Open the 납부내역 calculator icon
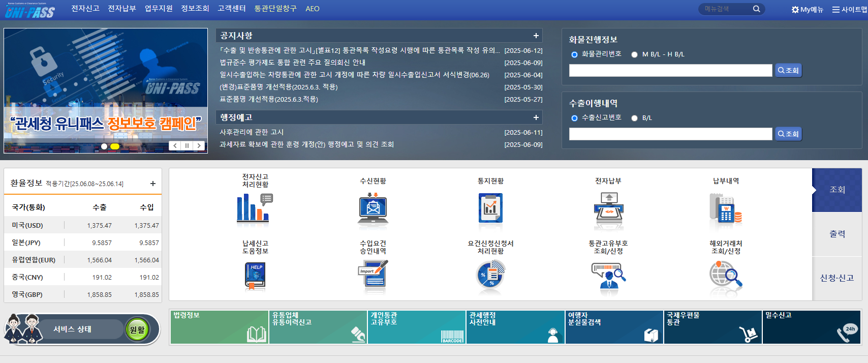The height and width of the screenshot is (363, 868). point(726,209)
